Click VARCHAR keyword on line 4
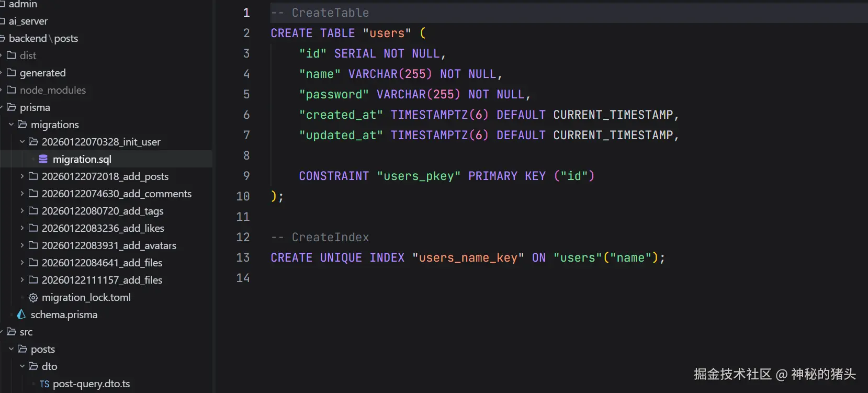Image resolution: width=868 pixels, height=393 pixels. coord(373,74)
